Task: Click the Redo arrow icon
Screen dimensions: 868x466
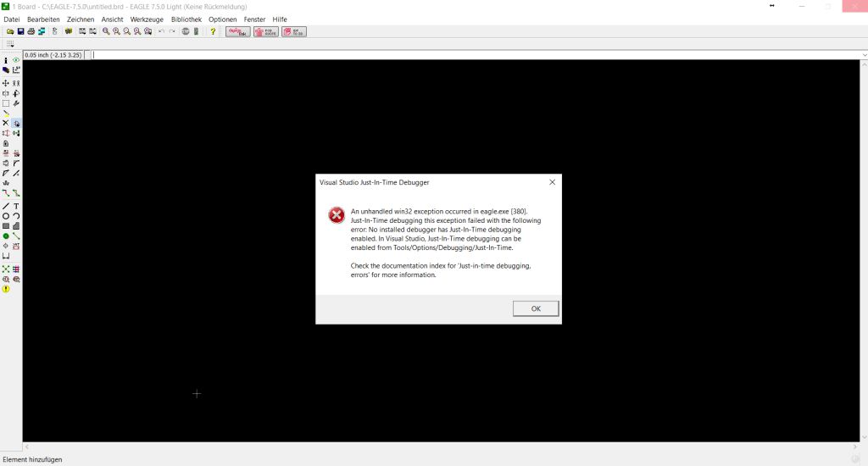Action: click(x=172, y=31)
